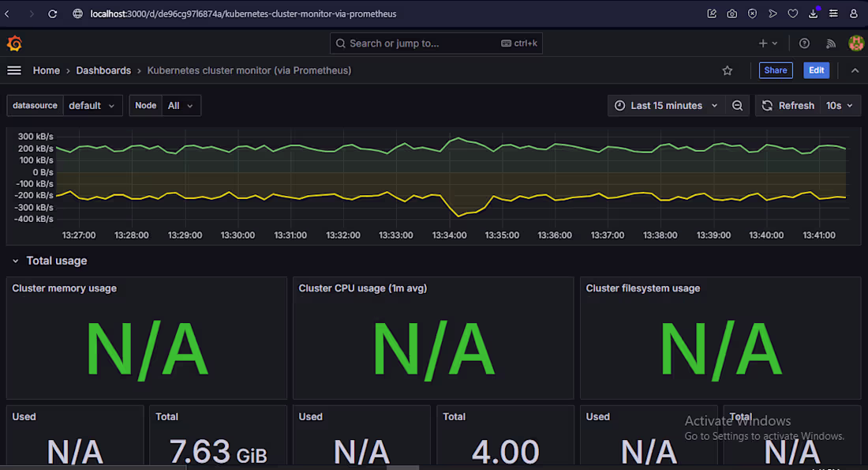
Task: Open the news feed RSS icon
Action: [x=831, y=43]
